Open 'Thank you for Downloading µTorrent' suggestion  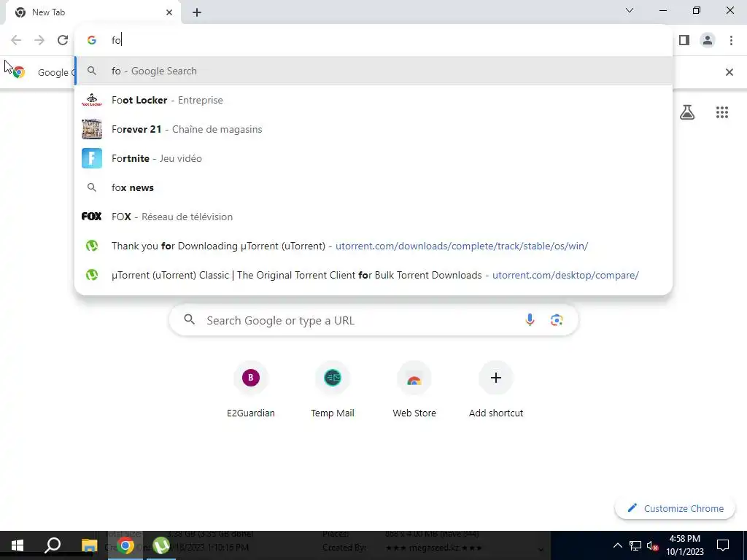373,246
